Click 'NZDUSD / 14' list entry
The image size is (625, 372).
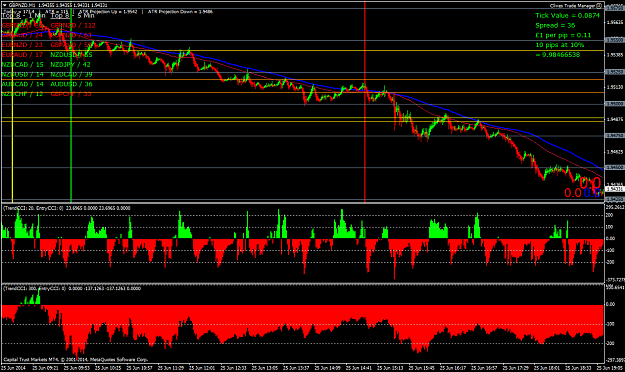click(22, 75)
